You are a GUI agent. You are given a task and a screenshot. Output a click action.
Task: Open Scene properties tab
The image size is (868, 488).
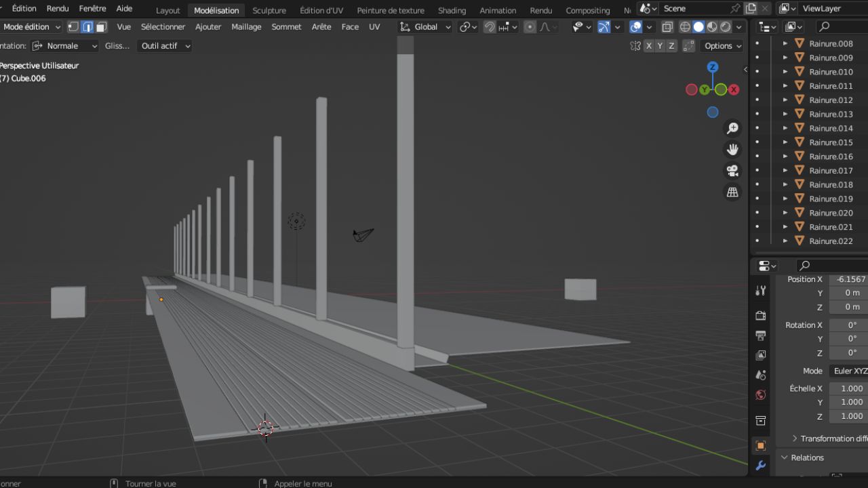pyautogui.click(x=761, y=375)
